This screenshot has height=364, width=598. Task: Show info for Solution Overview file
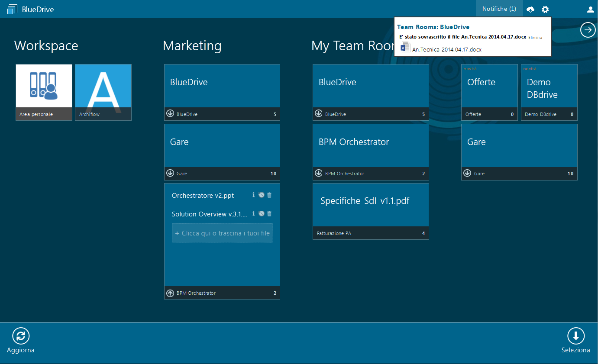point(254,213)
